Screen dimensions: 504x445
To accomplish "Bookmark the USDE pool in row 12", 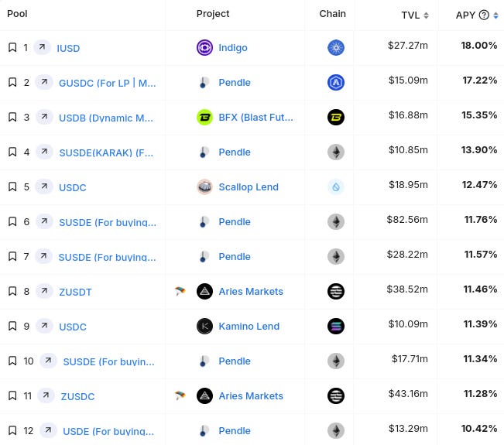I will 12,430.
